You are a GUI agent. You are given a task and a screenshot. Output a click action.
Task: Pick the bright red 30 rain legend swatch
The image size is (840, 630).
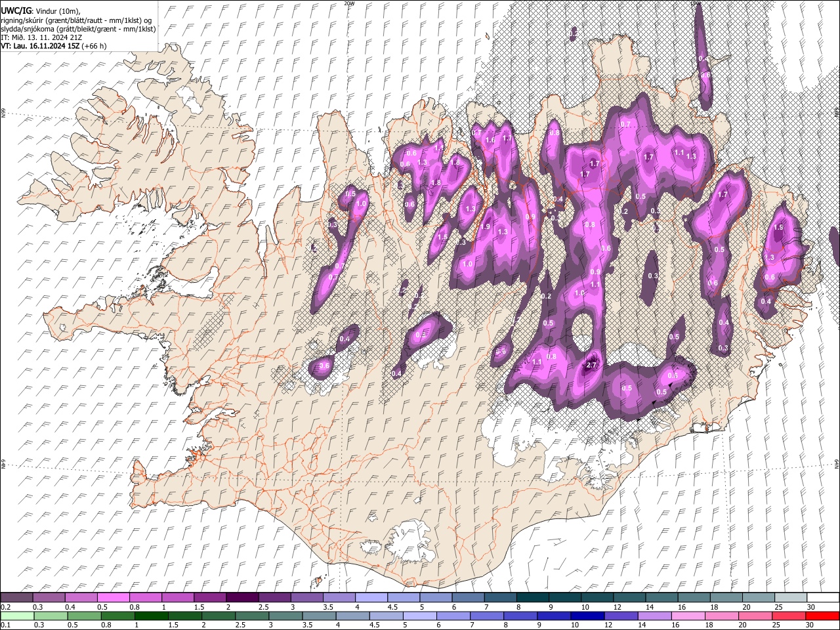[x=822, y=616]
